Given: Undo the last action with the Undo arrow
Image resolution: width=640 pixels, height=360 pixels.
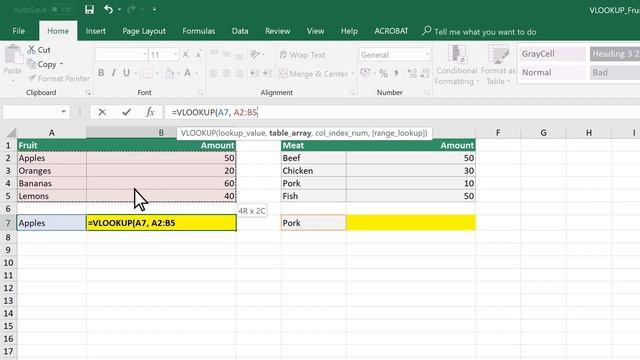Looking at the screenshot, I should [108, 9].
